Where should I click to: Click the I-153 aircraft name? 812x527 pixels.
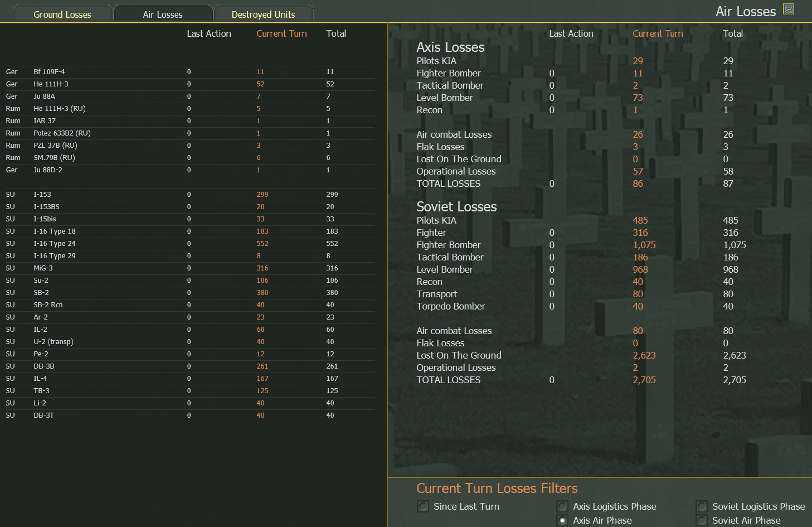(x=42, y=195)
